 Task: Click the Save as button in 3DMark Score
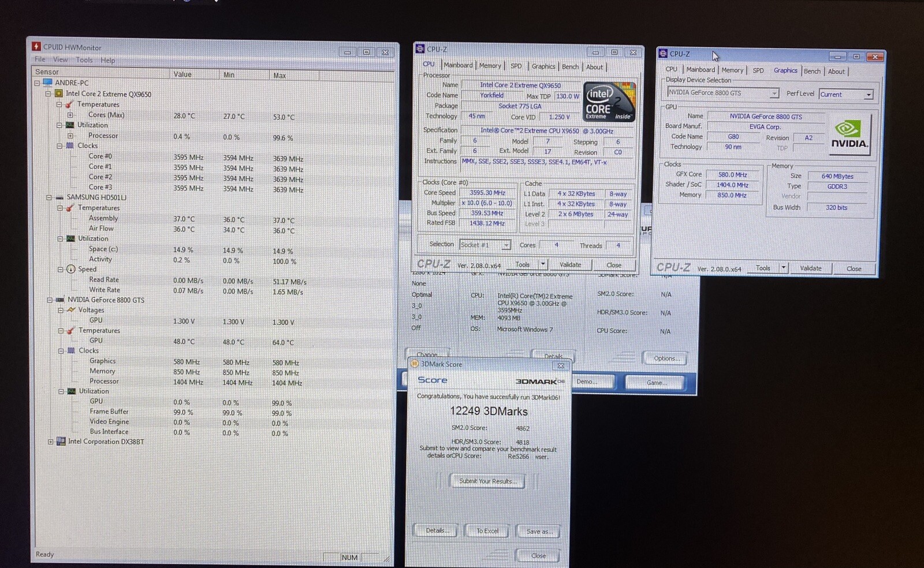point(539,532)
